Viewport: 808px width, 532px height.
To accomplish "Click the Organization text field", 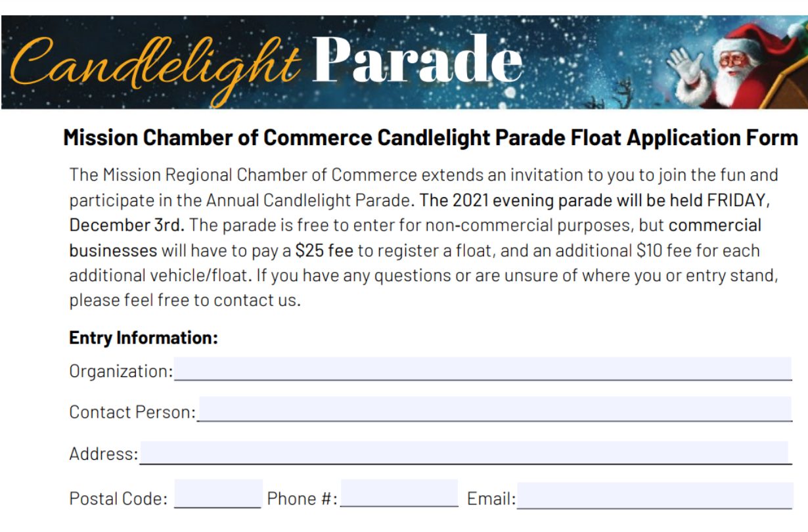I will tap(483, 368).
